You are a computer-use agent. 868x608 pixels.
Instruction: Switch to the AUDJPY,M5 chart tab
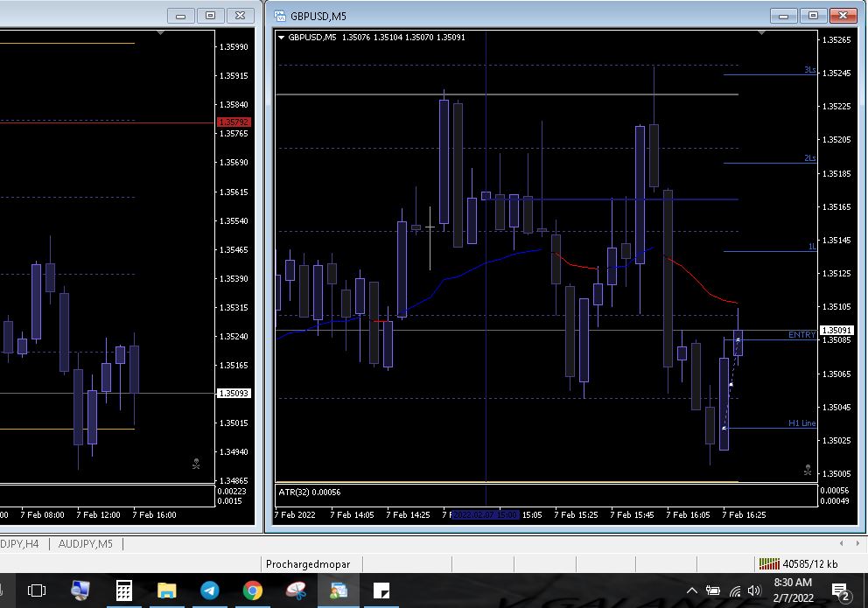[86, 544]
